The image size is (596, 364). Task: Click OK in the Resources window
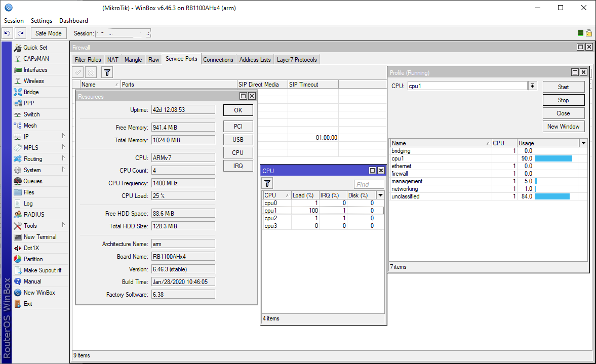238,110
